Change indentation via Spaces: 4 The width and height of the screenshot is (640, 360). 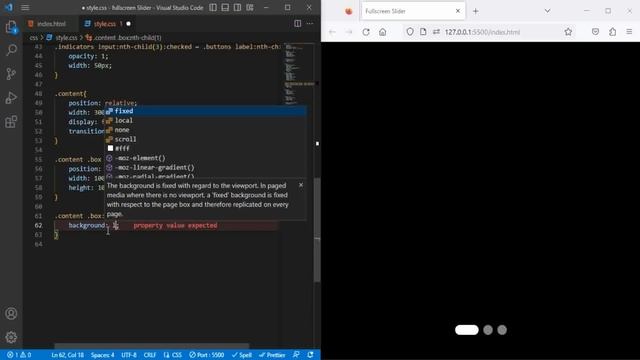pyautogui.click(x=102, y=355)
